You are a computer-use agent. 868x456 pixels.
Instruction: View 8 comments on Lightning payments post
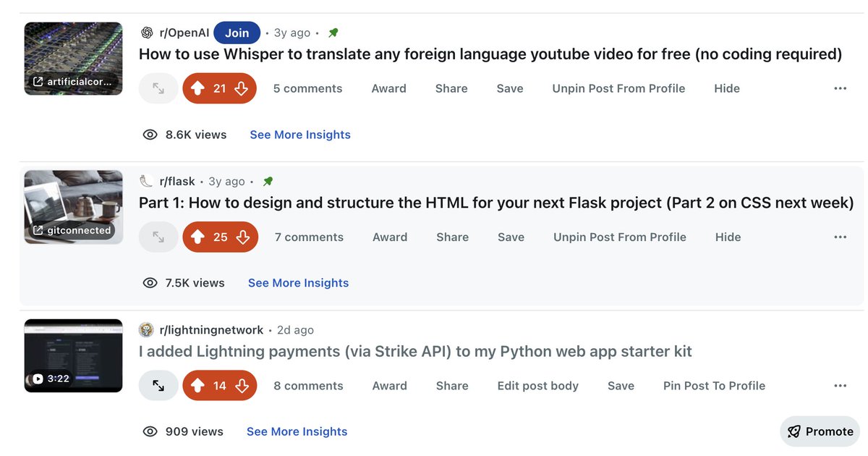(x=308, y=386)
